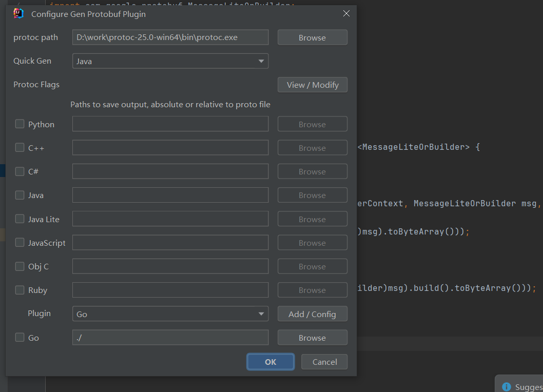Open the Plugin Go dropdown
543x392 pixels.
coord(170,313)
